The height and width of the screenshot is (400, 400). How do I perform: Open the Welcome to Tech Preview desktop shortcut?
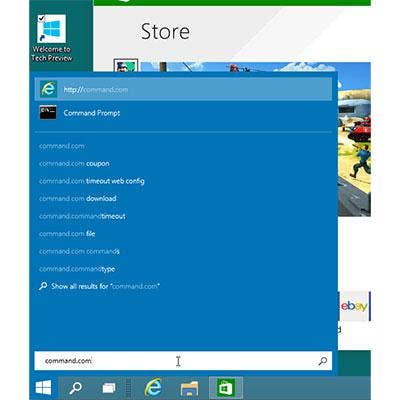(51, 38)
